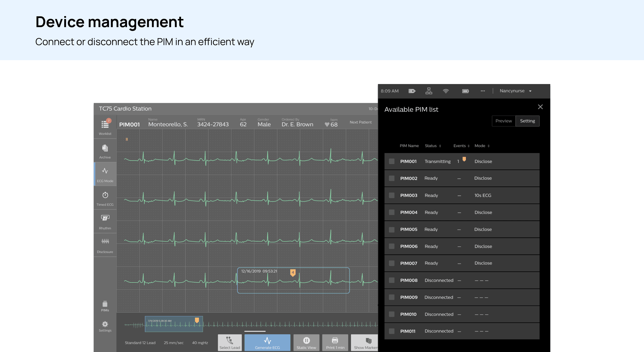This screenshot has width=644, height=352.
Task: Click the network topology status icon
Action: [429, 91]
